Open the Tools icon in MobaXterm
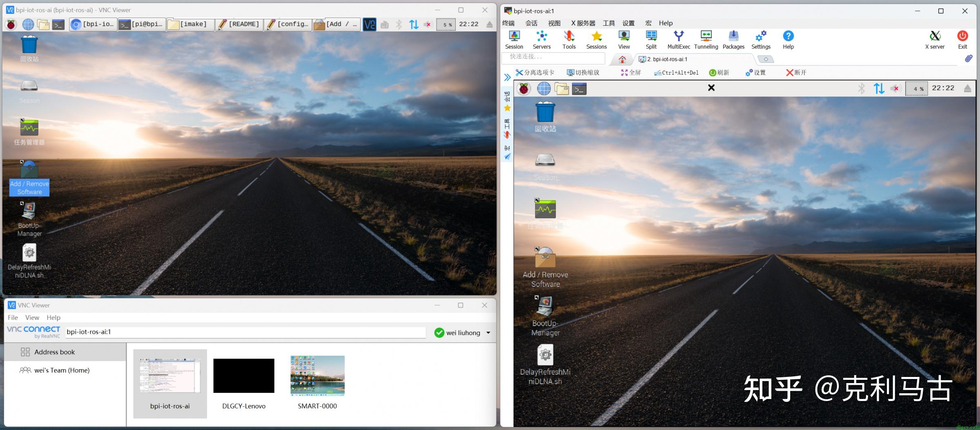Viewport: 980px width, 430px height. click(x=569, y=40)
